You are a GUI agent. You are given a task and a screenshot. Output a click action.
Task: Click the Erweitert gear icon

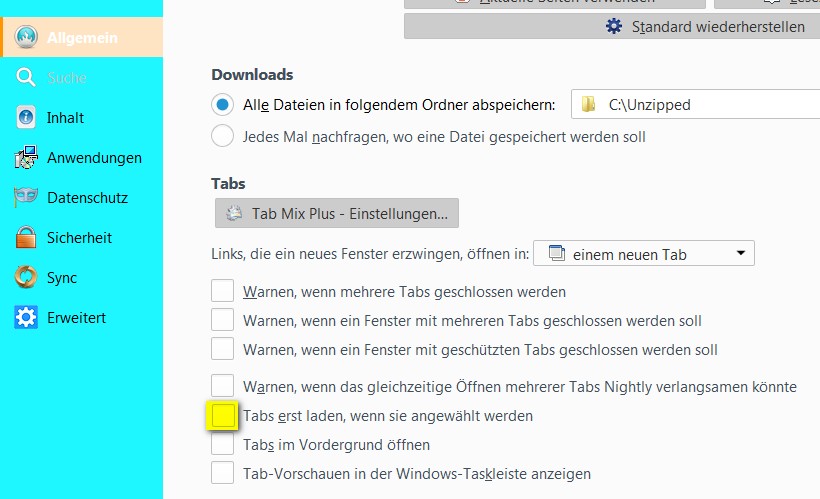click(26, 318)
